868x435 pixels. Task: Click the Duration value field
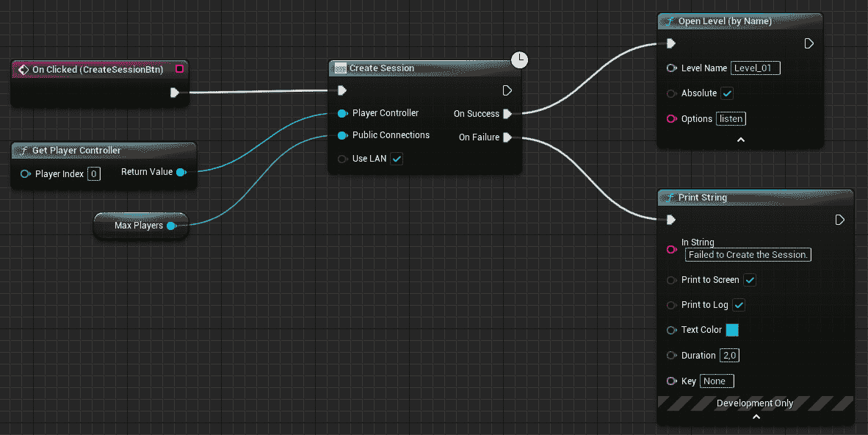point(729,356)
